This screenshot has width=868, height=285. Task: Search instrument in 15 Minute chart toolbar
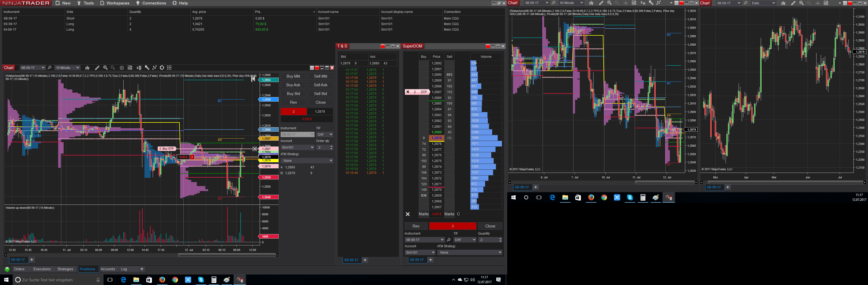[50, 68]
